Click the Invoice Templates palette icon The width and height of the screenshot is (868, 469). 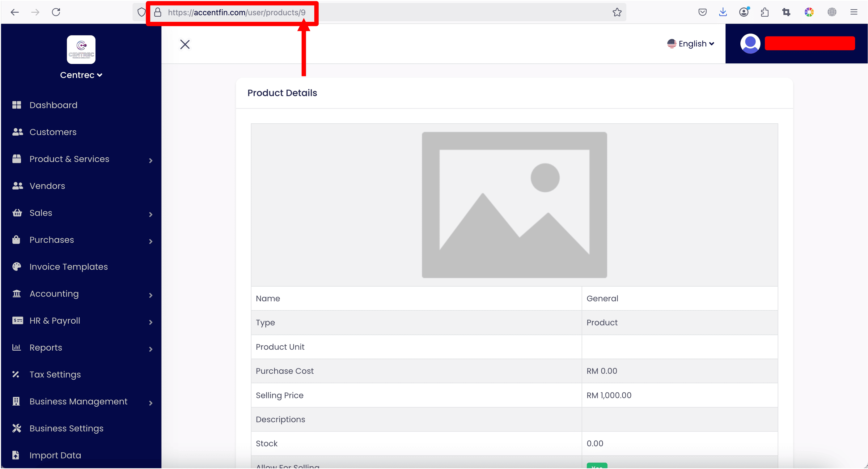[16, 267]
